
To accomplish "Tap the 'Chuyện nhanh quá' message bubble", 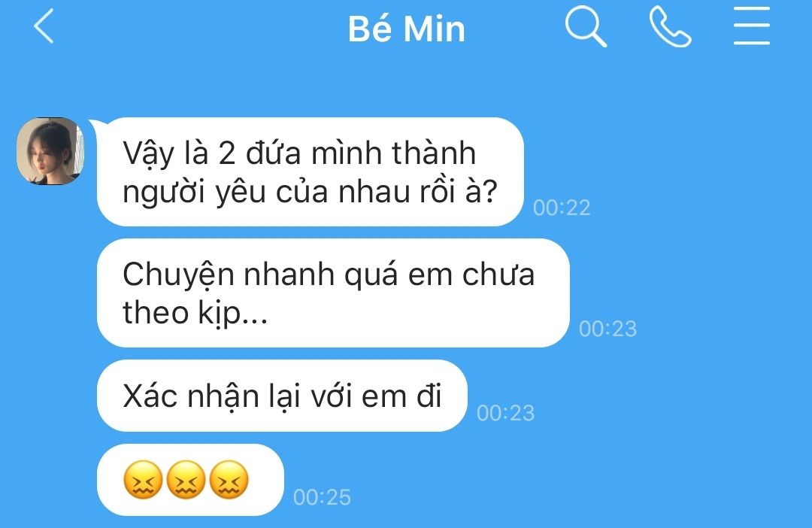I will (333, 293).
